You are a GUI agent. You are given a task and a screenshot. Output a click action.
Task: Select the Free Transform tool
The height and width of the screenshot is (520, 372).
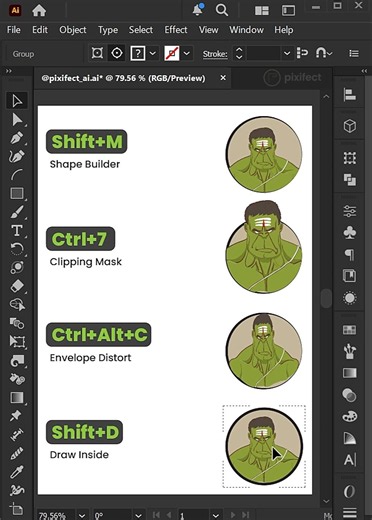tap(17, 341)
